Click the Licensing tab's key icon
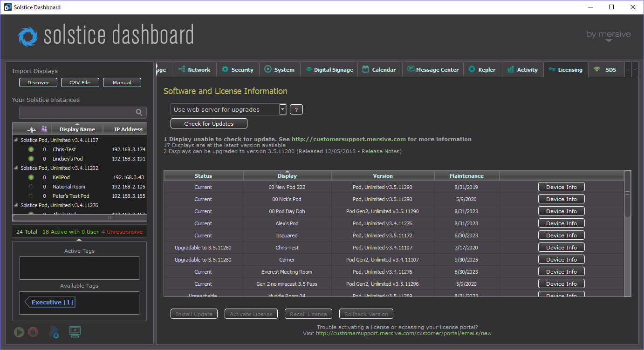 [x=552, y=69]
